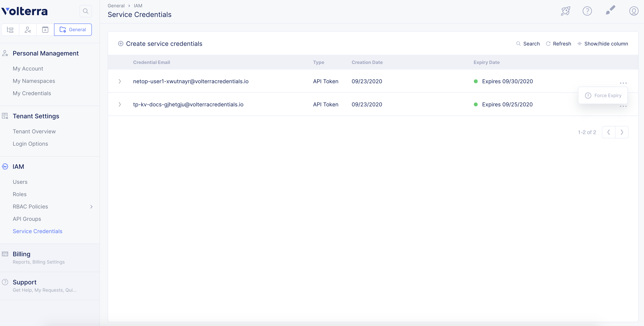The image size is (644, 326).
Task: Go to previous page of results
Action: tap(609, 132)
